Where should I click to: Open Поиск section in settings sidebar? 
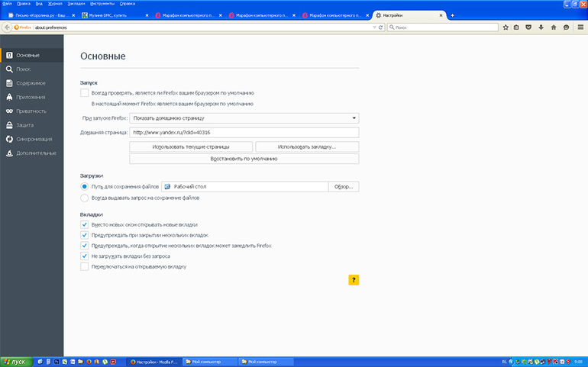click(x=32, y=69)
